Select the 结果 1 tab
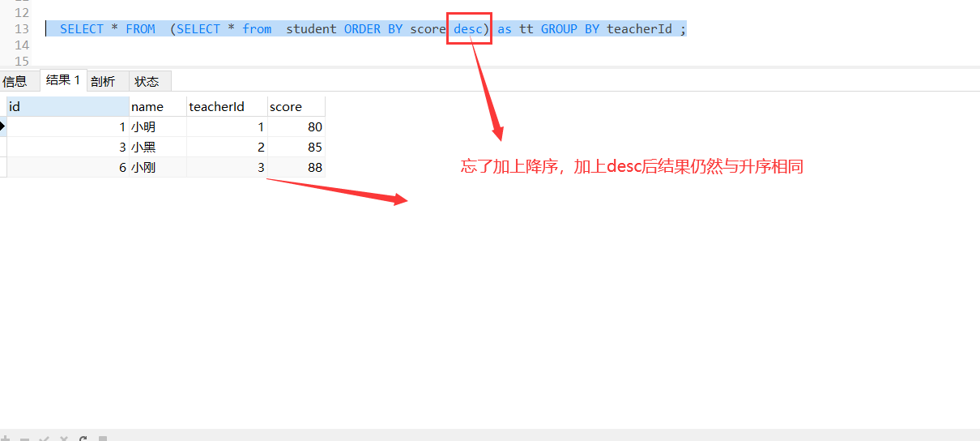 (x=63, y=80)
